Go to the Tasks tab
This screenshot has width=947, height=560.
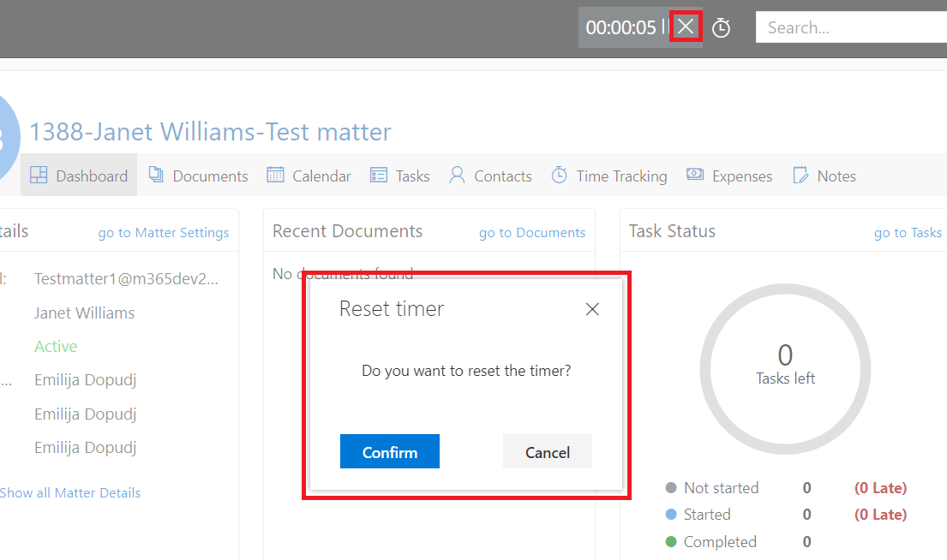tap(400, 176)
